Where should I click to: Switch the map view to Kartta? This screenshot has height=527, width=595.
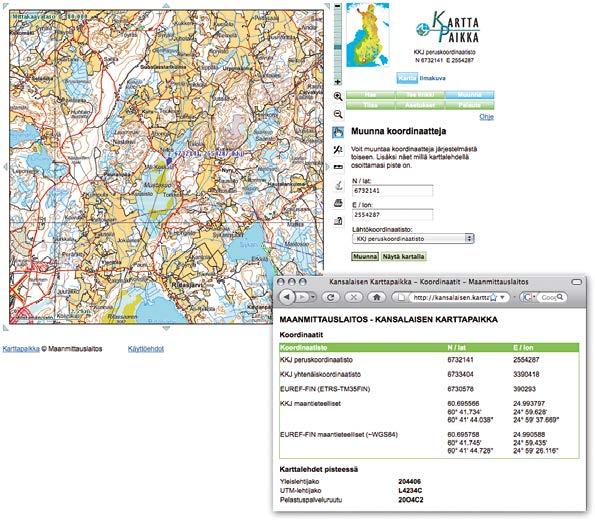[x=407, y=78]
